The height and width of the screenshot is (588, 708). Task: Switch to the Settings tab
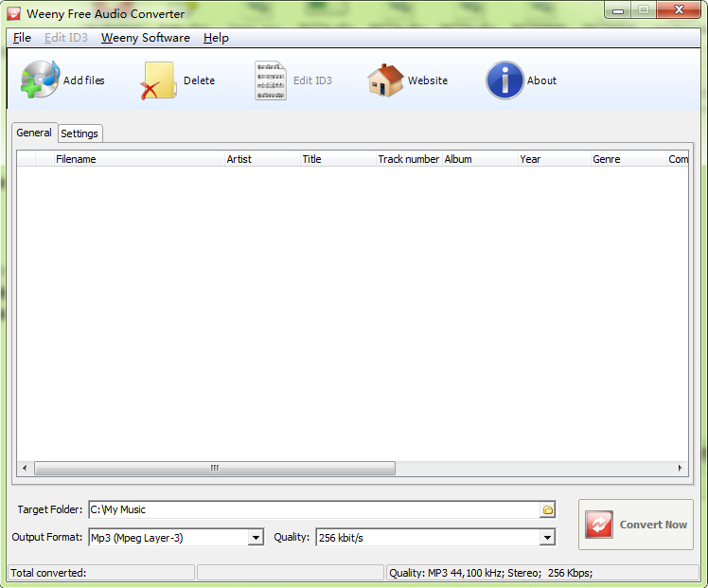point(80,134)
